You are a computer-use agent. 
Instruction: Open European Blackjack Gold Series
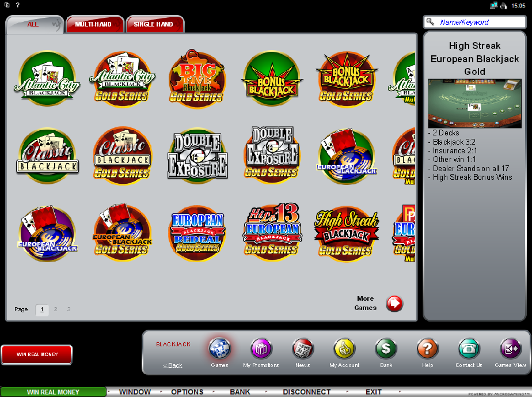pyautogui.click(x=123, y=233)
